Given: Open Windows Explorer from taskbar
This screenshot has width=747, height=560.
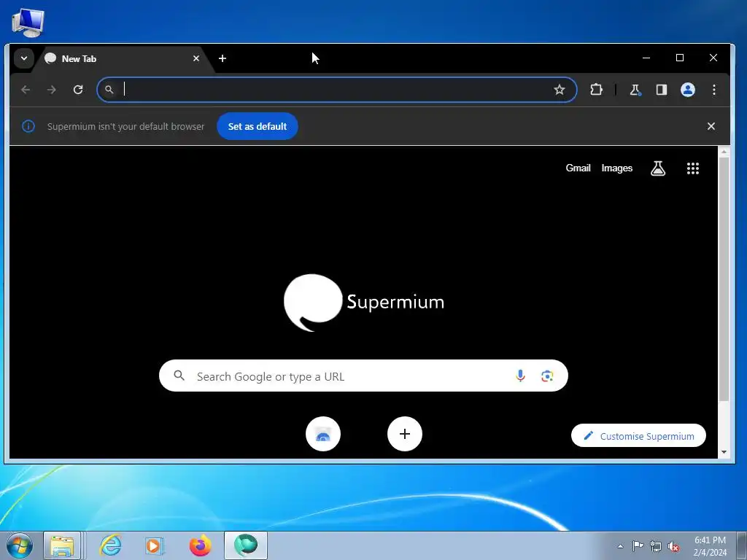Looking at the screenshot, I should point(63,545).
